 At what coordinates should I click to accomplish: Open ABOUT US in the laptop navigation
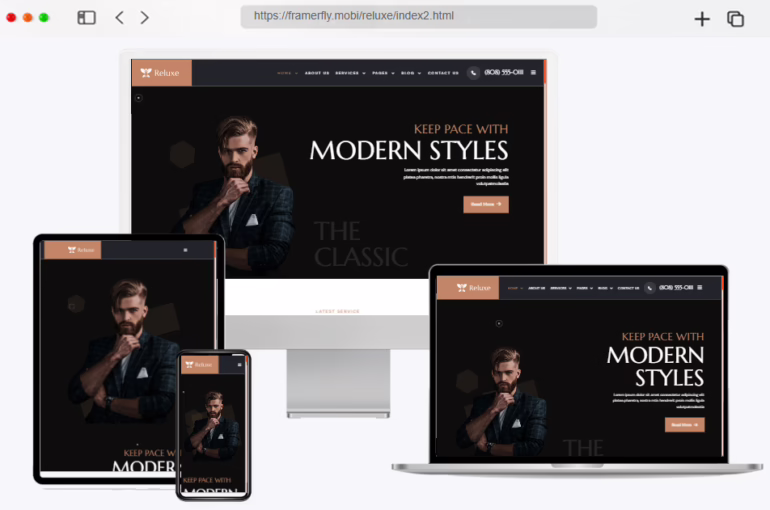pyautogui.click(x=537, y=288)
